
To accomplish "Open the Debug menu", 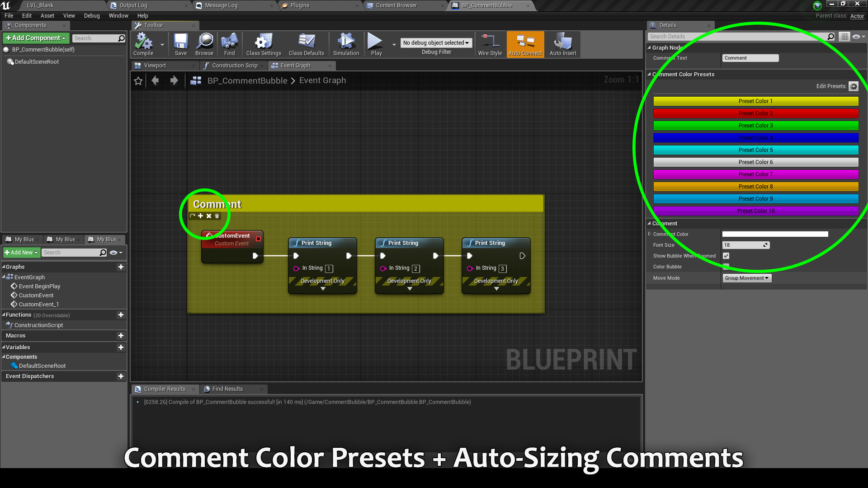I will click(x=92, y=15).
